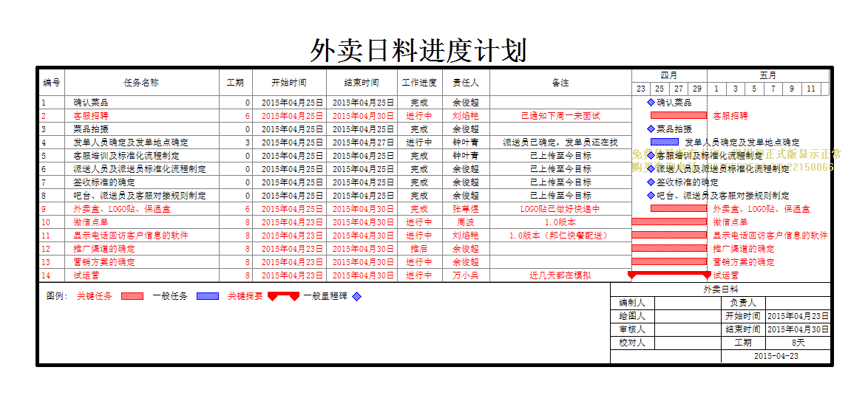
Task: Click the title block end date 2015年04月30日
Action: point(798,329)
